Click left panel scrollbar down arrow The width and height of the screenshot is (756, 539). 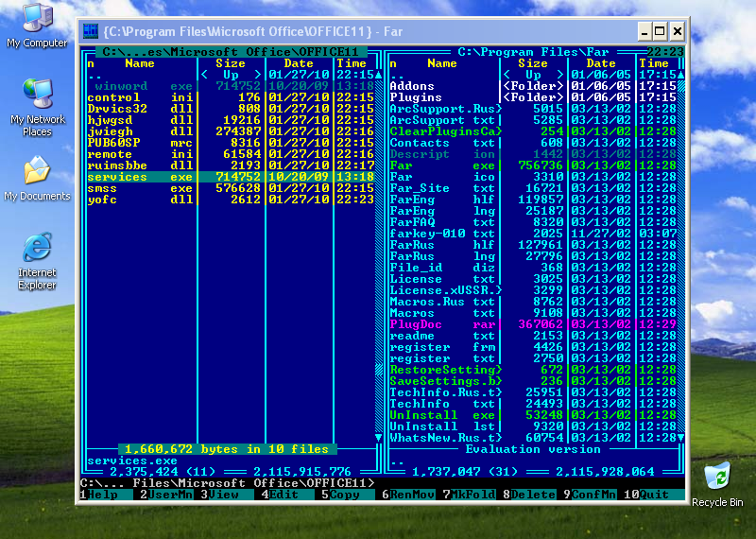(379, 438)
